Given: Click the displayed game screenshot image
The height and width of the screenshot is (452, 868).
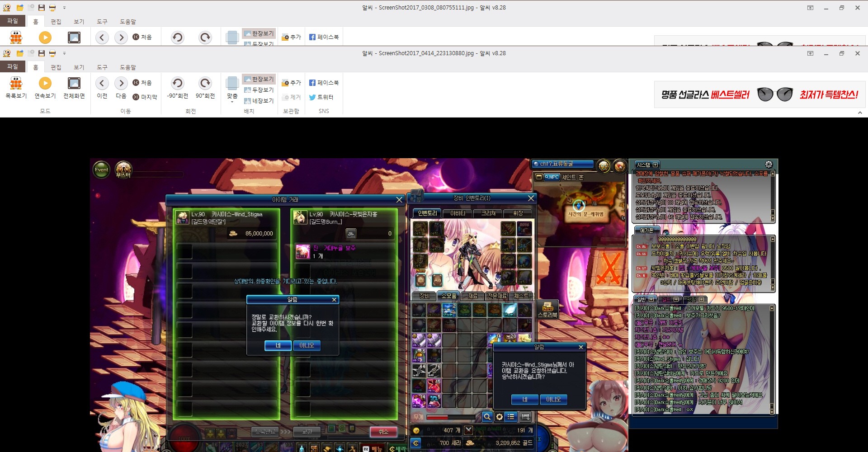Looking at the screenshot, I should point(434,305).
